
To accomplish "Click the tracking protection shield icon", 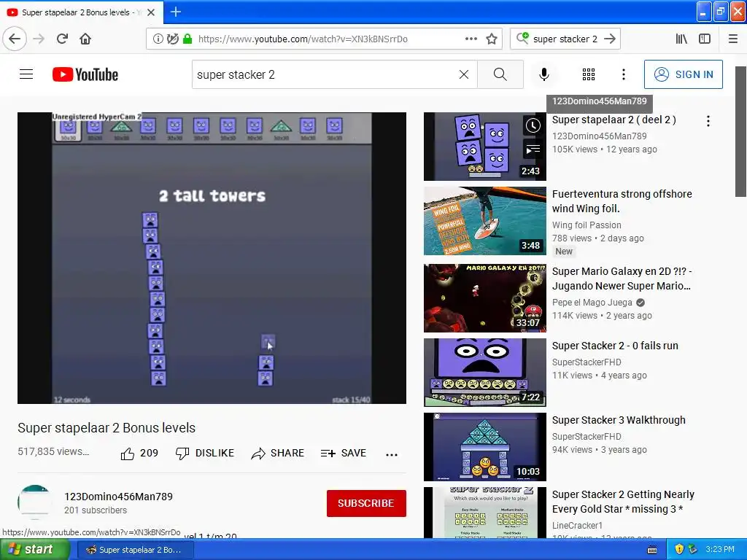I will [x=173, y=39].
